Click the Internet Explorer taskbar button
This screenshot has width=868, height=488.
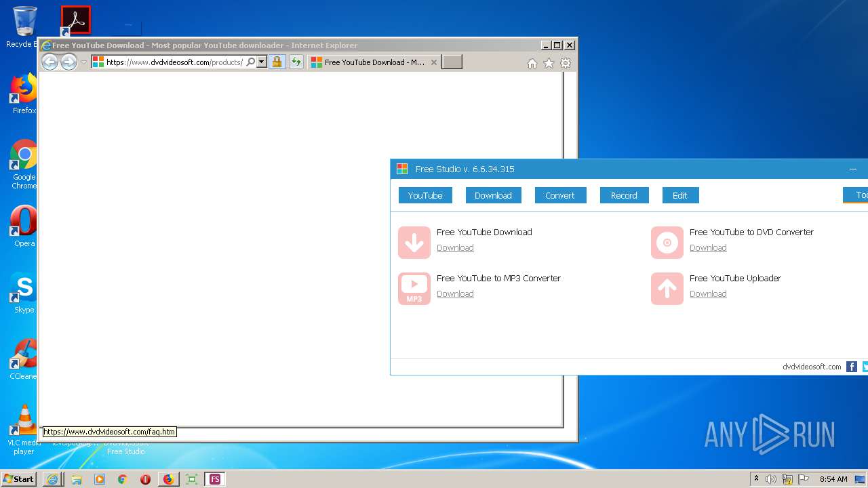click(x=52, y=479)
